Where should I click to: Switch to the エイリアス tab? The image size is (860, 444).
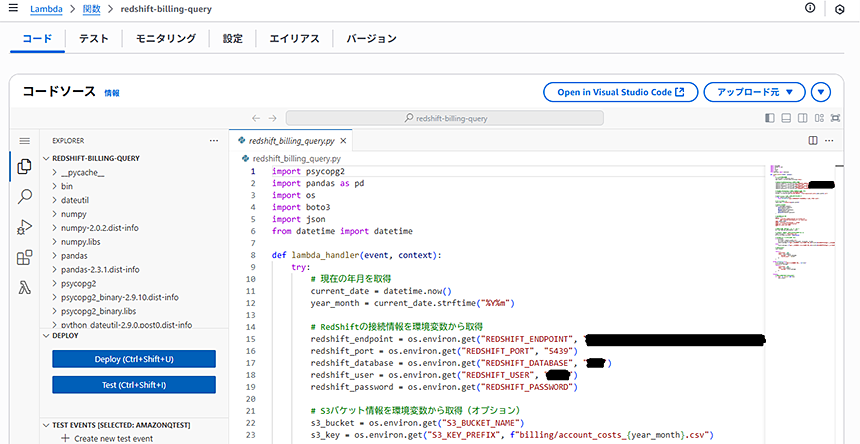click(x=295, y=38)
